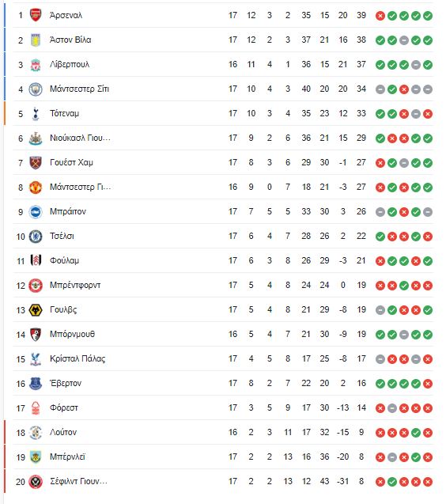Select the Manchester City badge icon
The height and width of the screenshot is (504, 446).
(x=36, y=89)
